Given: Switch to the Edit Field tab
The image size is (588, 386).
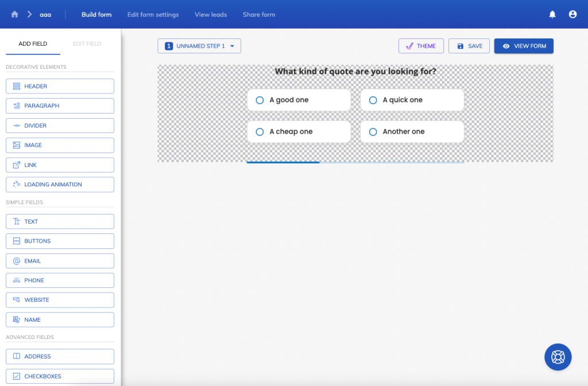Looking at the screenshot, I should tap(87, 44).
